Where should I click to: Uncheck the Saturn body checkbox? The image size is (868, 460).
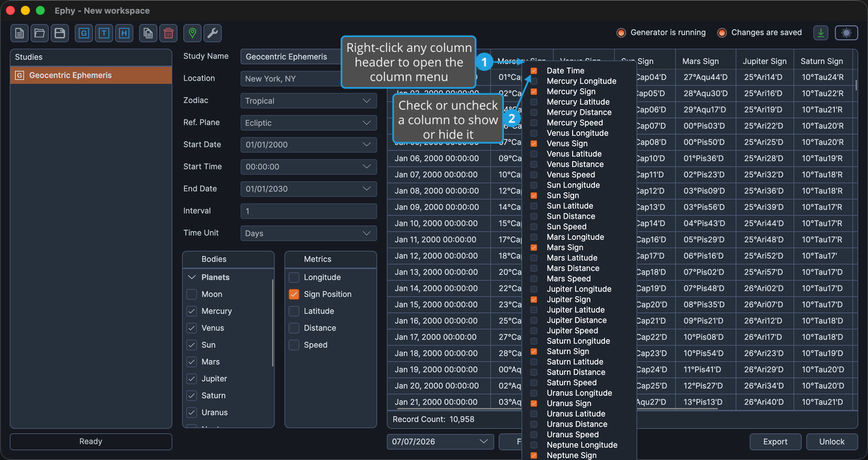192,396
